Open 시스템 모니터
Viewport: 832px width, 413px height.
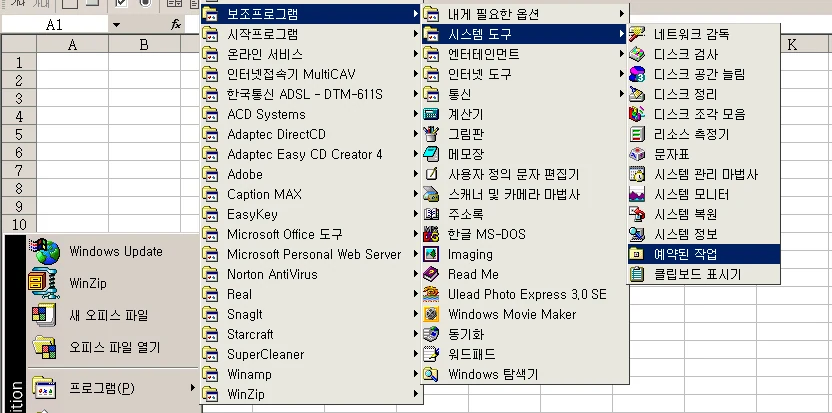click(x=704, y=194)
